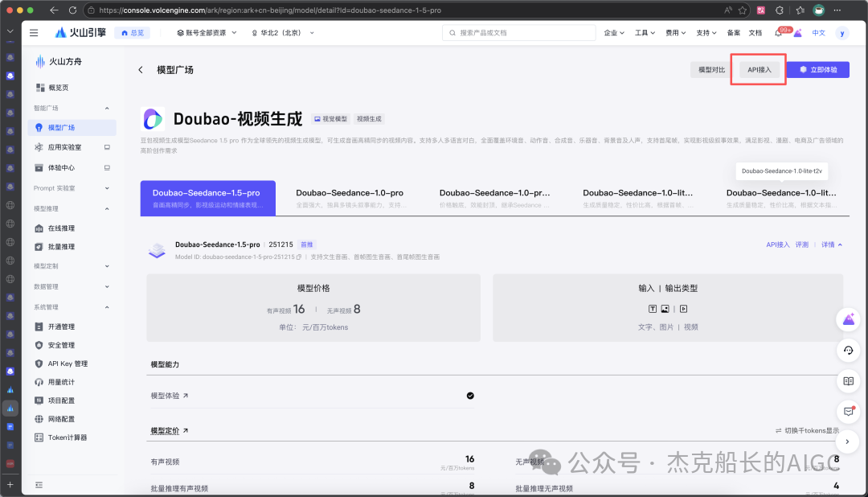The width and height of the screenshot is (868, 497).
Task: Click the 火山引擎 logo
Action: (81, 33)
